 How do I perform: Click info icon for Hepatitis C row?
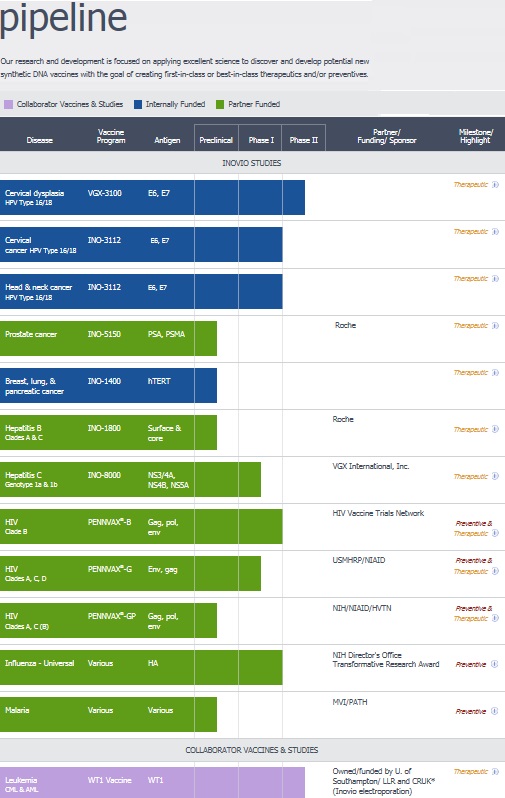495,476
